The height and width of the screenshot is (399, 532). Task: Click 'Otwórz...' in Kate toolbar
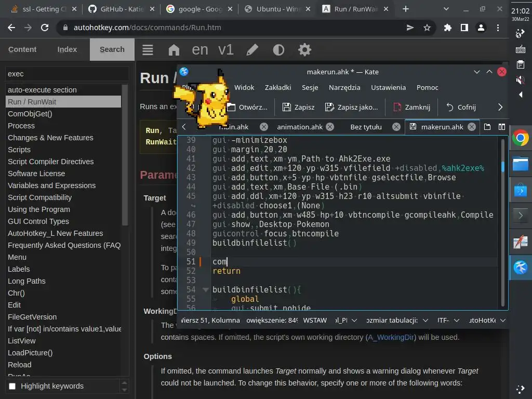247,107
